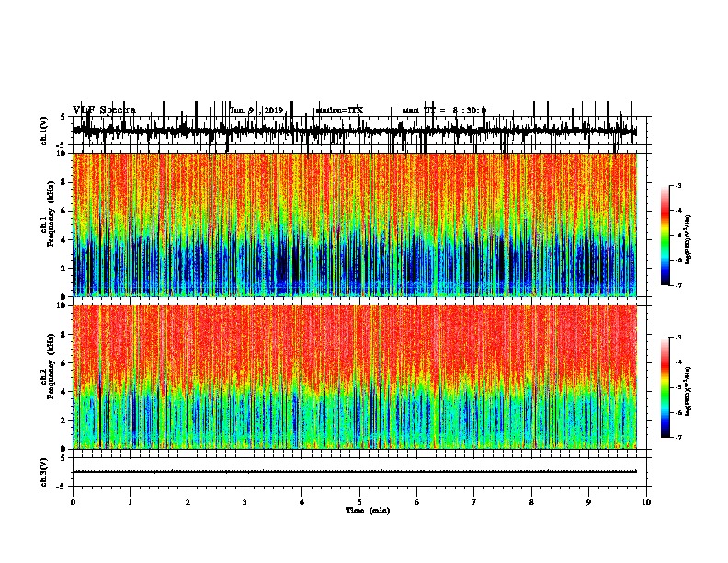
Task: Click the ch.1 spectrogram panel
Action: point(355,224)
